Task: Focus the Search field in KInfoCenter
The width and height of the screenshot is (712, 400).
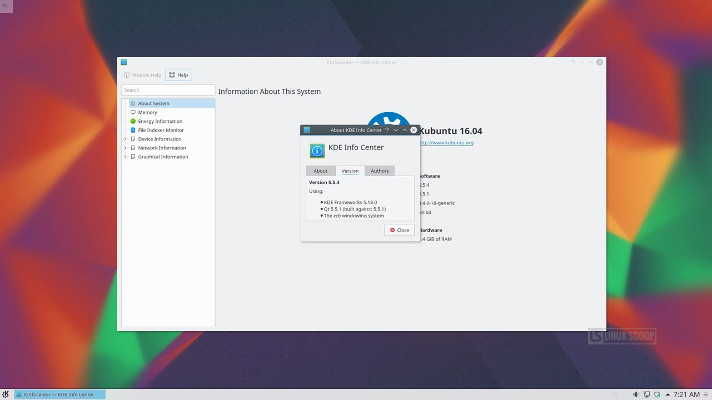Action: point(168,90)
